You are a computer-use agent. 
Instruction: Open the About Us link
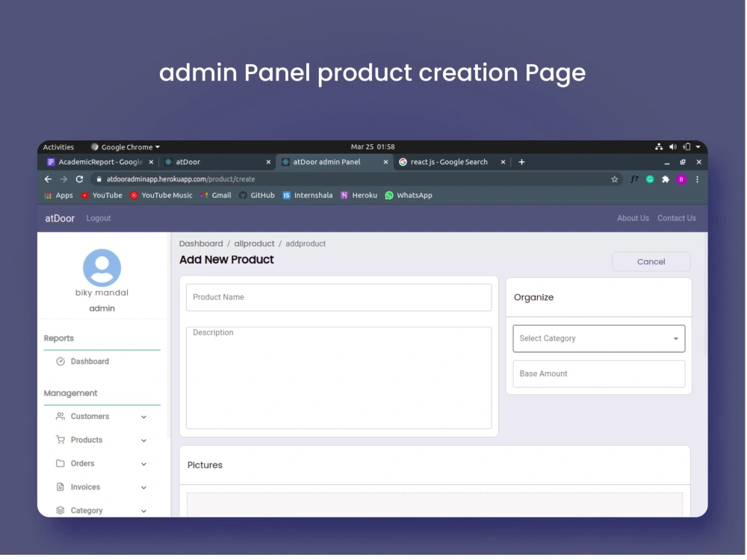point(633,218)
